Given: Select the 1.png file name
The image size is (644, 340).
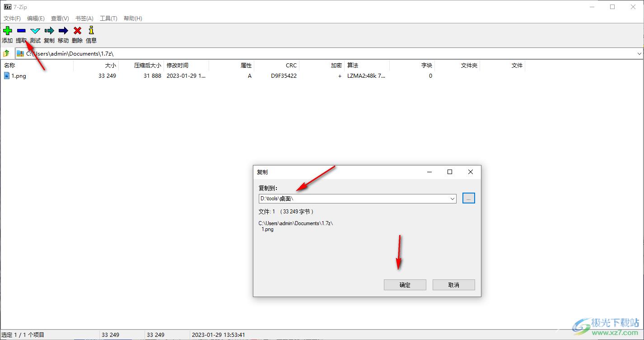Looking at the screenshot, I should (x=19, y=76).
